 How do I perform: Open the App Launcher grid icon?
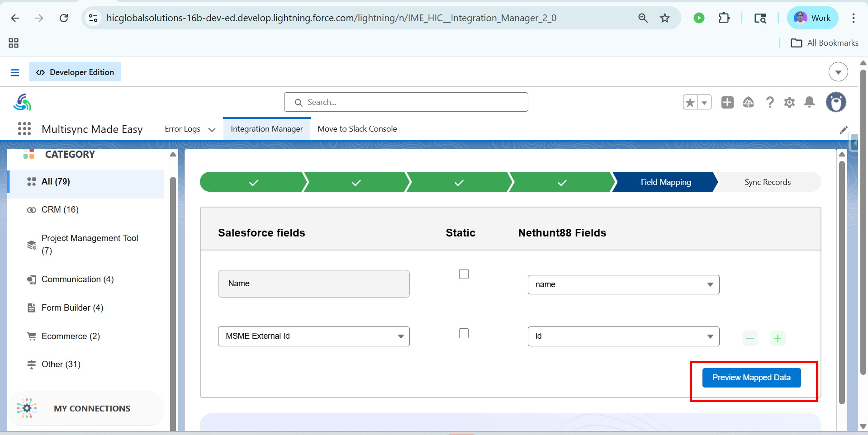point(24,129)
